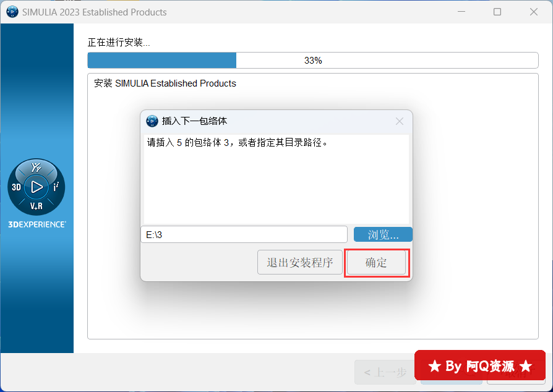Screen dimensions: 553x392
Task: Click the 33% installation progress bar
Action: pyautogui.click(x=313, y=60)
